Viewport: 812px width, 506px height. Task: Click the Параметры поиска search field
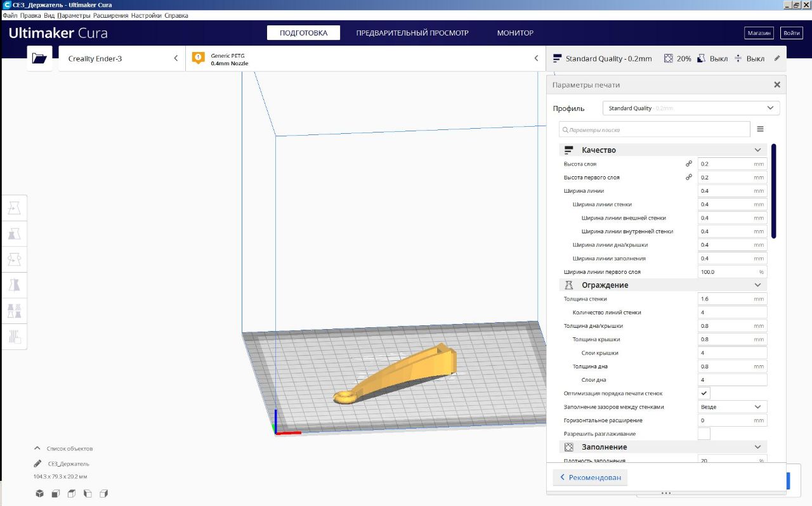click(x=654, y=129)
